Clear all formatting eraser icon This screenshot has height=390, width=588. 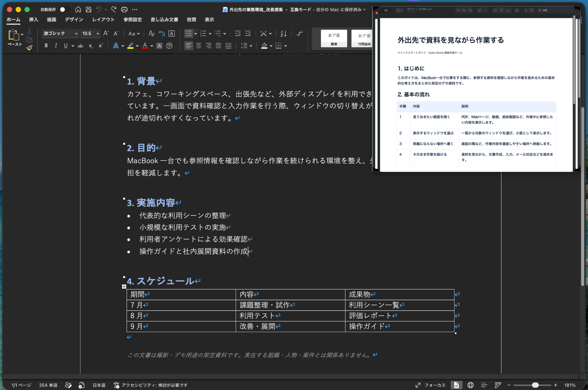pyautogui.click(x=151, y=33)
